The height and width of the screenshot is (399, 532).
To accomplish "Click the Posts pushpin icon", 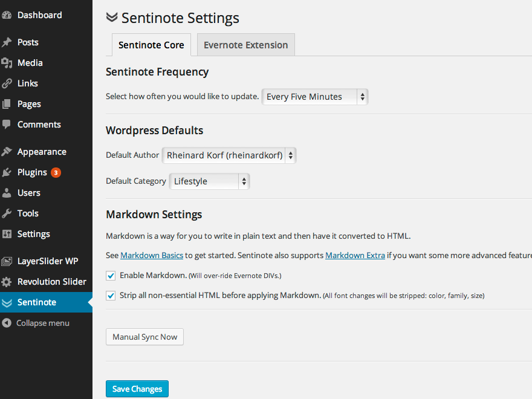I will pyautogui.click(x=7, y=42).
